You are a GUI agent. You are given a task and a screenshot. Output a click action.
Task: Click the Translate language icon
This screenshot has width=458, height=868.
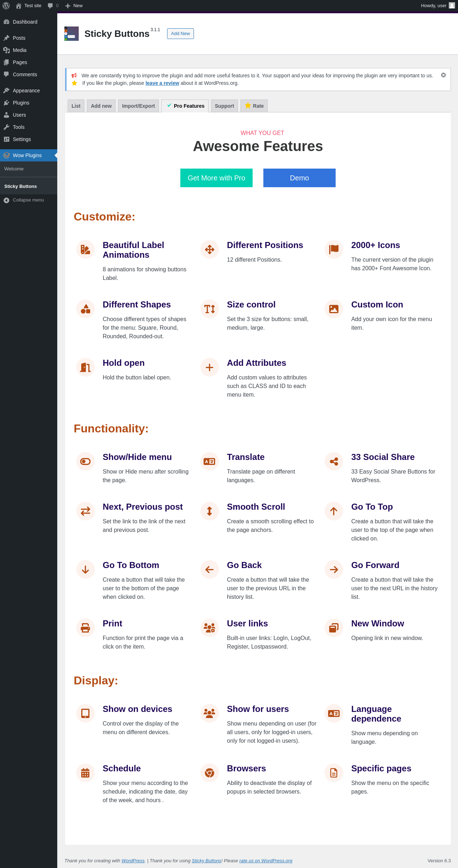(210, 461)
